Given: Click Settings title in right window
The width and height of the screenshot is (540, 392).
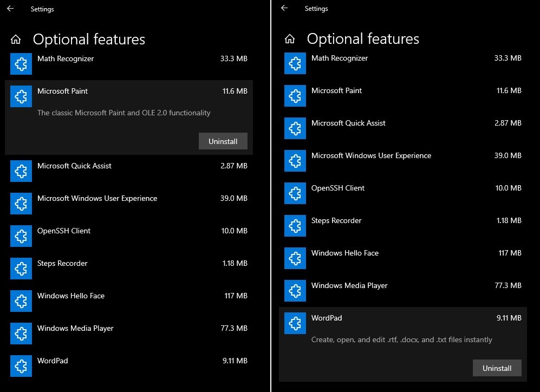Looking at the screenshot, I should click(x=316, y=9).
